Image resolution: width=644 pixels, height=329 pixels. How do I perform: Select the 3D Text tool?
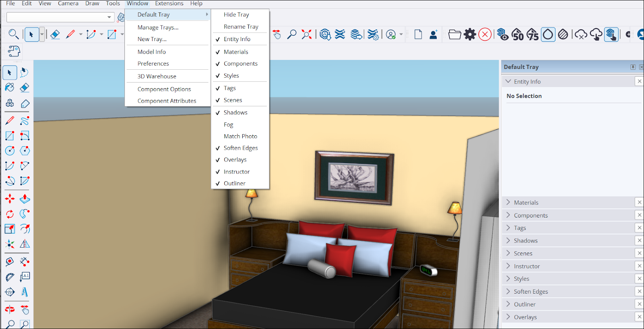tap(25, 292)
